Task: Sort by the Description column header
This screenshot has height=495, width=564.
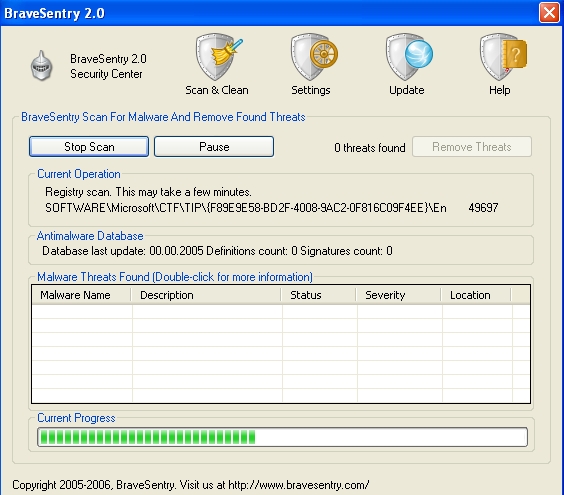Action: [x=206, y=295]
